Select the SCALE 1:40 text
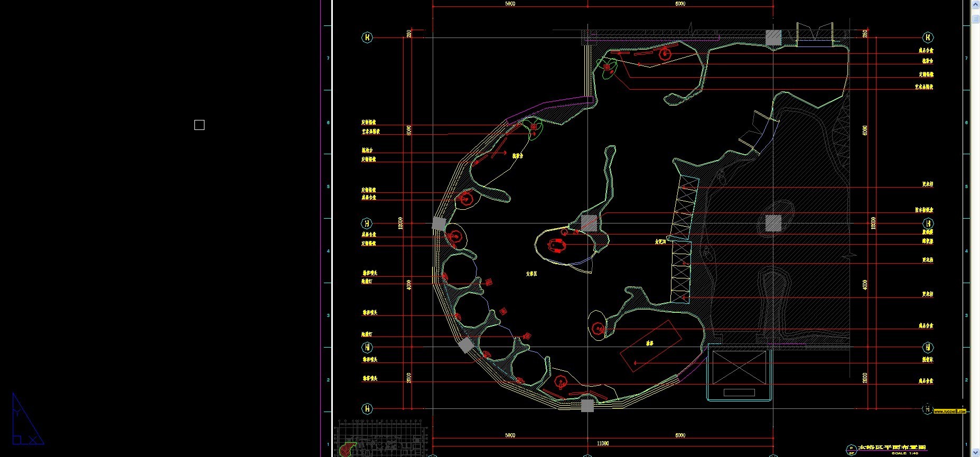The image size is (980, 457). coord(904,453)
